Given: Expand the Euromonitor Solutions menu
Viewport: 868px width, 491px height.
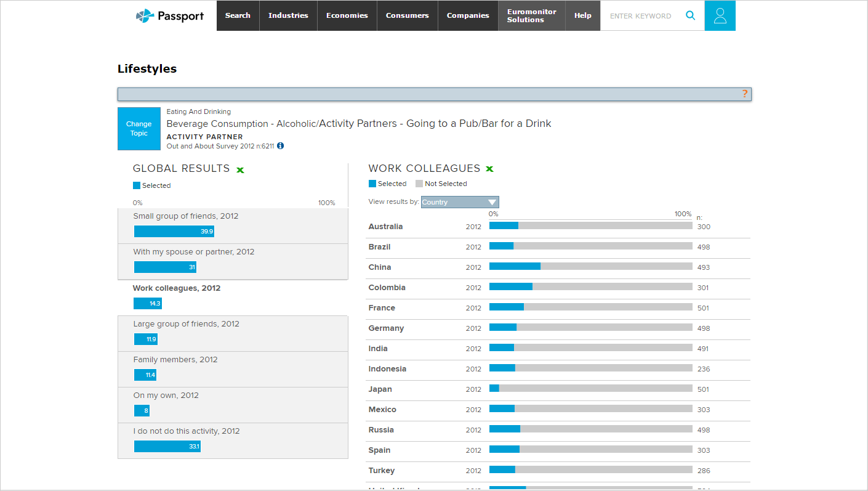Looking at the screenshot, I should pos(531,16).
